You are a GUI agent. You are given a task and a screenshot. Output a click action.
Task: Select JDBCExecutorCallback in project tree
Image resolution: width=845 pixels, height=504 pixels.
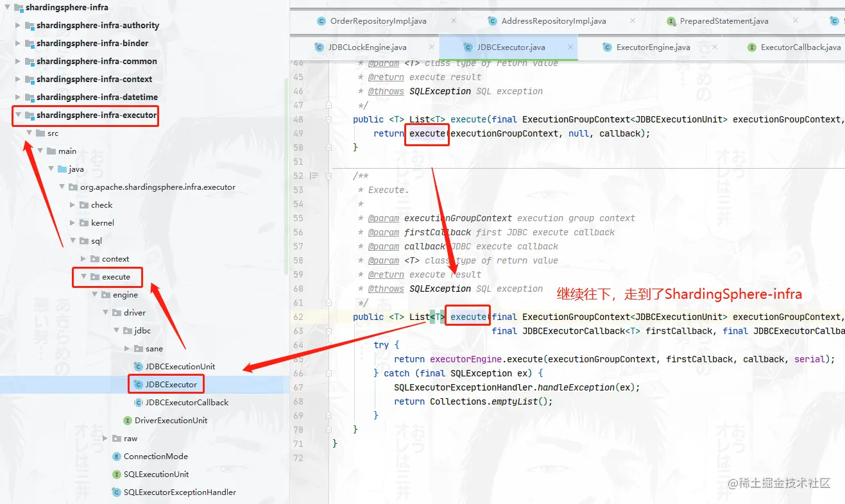point(187,403)
